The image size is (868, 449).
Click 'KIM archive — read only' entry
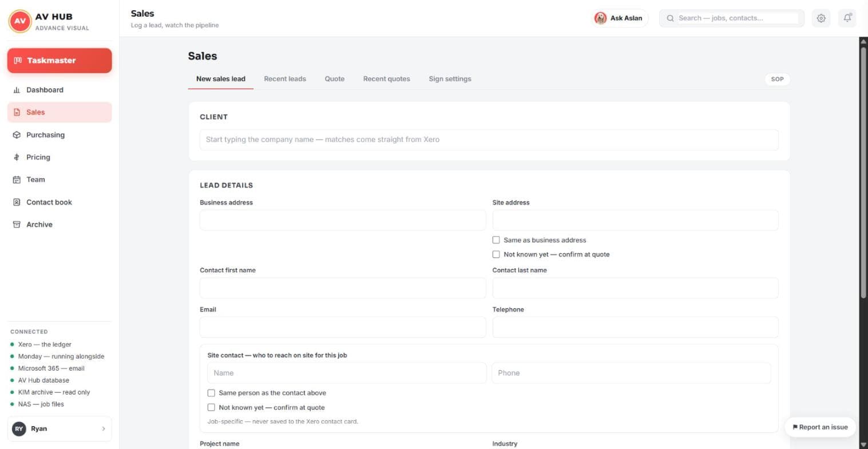(x=50, y=393)
